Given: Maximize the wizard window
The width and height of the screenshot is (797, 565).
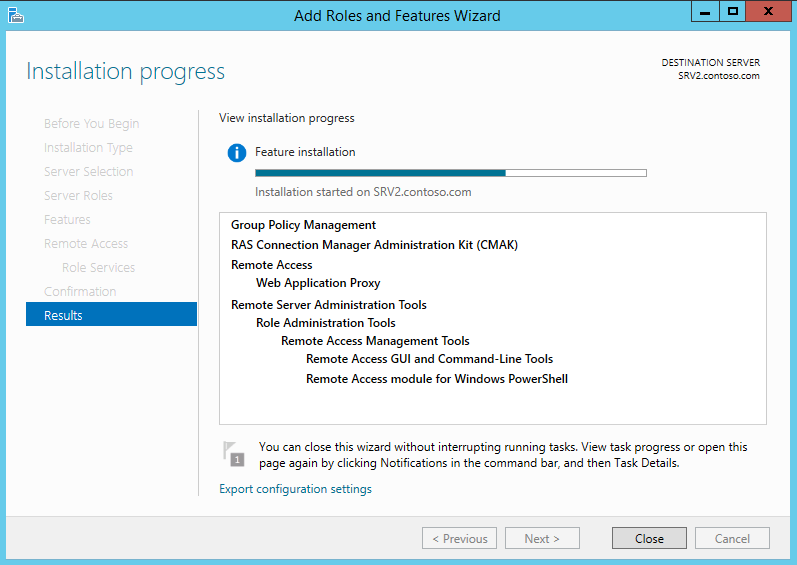Looking at the screenshot, I should point(732,12).
